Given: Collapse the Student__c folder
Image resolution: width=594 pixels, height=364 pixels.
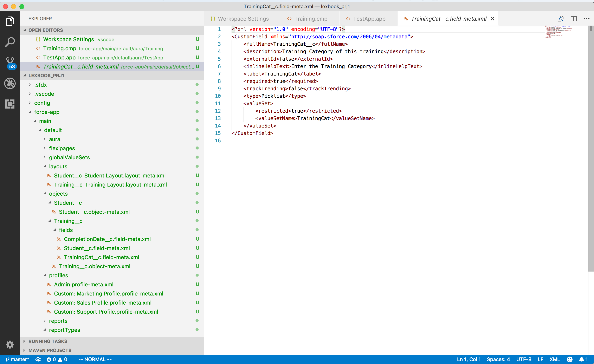Looking at the screenshot, I should [x=50, y=203].
